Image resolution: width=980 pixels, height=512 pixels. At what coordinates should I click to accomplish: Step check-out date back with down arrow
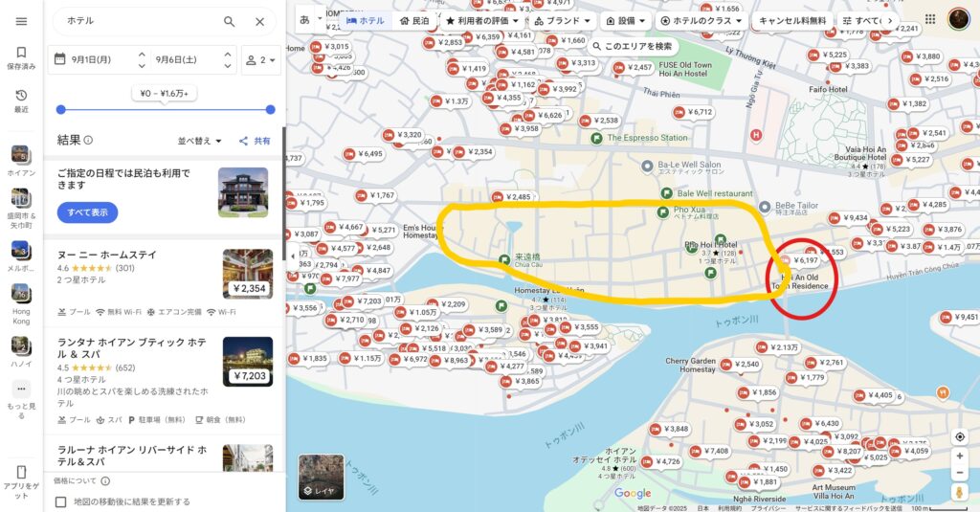(x=228, y=66)
